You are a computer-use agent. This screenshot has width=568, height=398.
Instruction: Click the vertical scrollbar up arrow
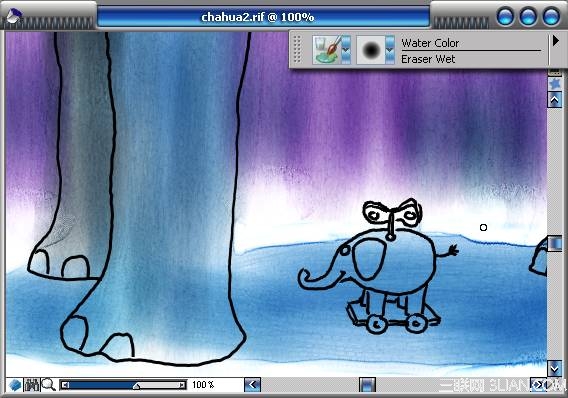(555, 99)
